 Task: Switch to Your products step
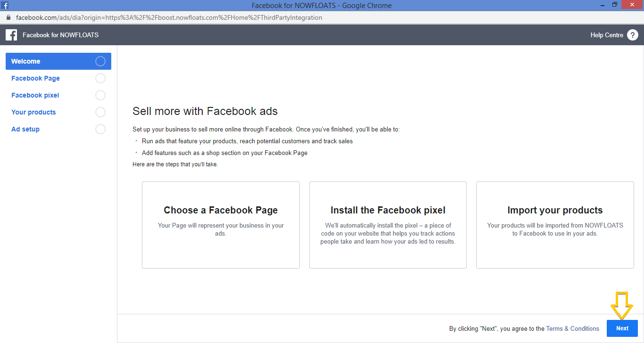[x=58, y=112]
